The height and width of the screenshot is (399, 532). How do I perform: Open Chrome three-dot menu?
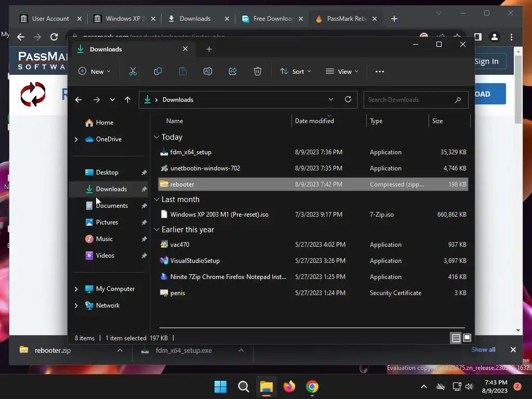tap(511, 37)
